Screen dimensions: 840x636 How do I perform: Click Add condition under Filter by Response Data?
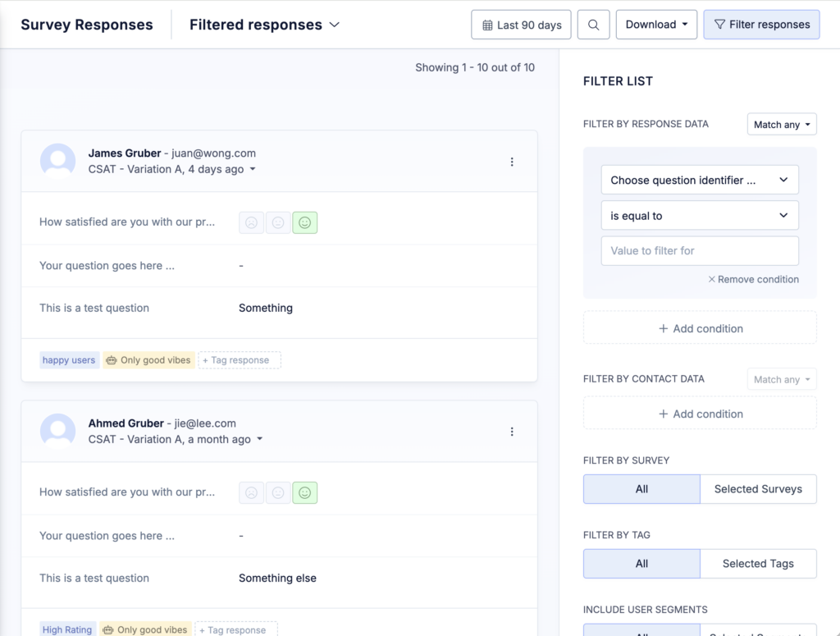tap(700, 328)
